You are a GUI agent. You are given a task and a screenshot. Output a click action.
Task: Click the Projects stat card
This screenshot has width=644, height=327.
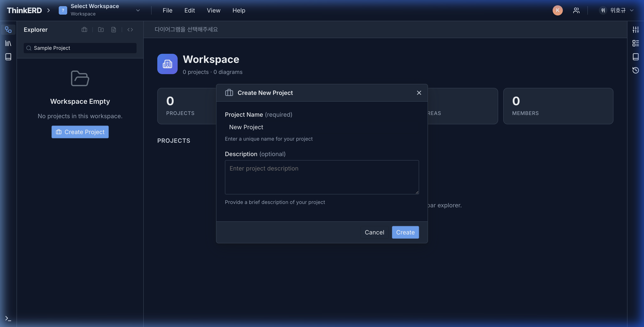point(187,106)
